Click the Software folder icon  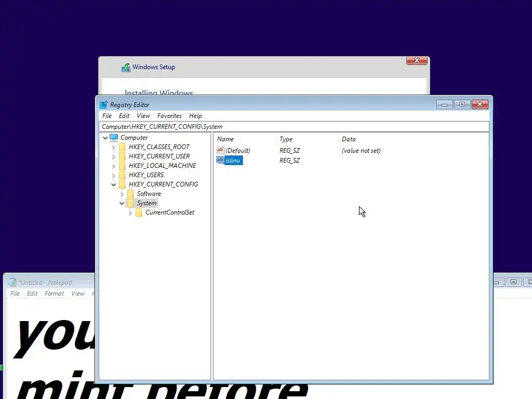point(130,194)
